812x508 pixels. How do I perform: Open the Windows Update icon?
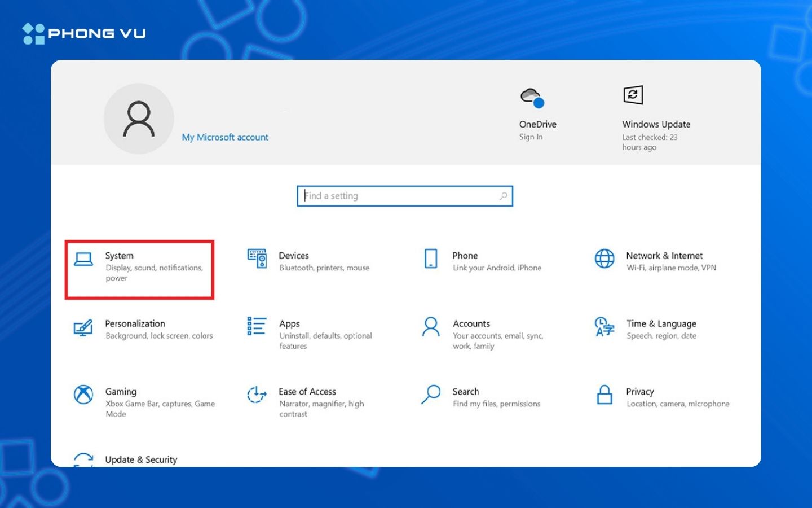click(x=633, y=95)
